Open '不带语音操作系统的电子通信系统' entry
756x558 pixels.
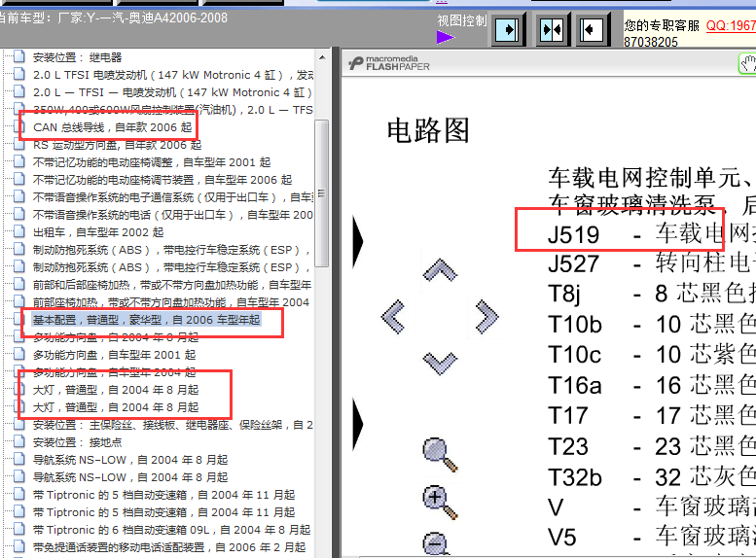pos(173,197)
